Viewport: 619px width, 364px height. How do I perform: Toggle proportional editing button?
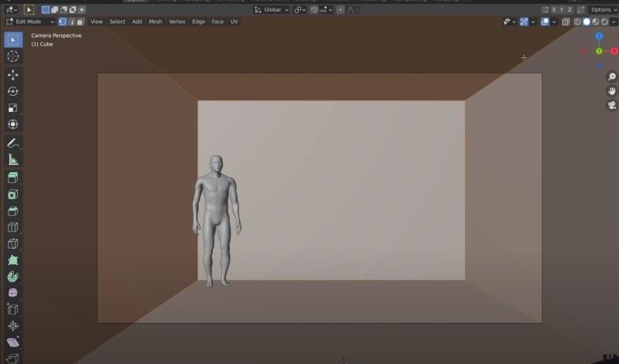pyautogui.click(x=340, y=10)
